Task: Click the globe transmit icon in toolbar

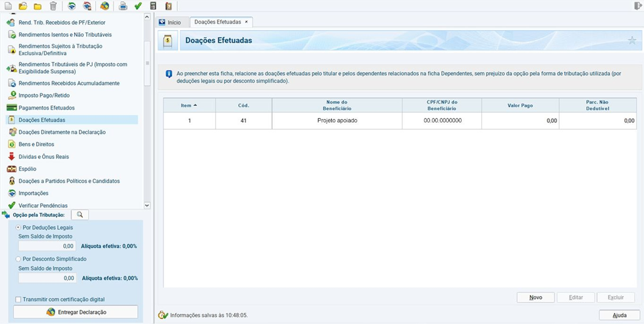Action: pos(105,5)
